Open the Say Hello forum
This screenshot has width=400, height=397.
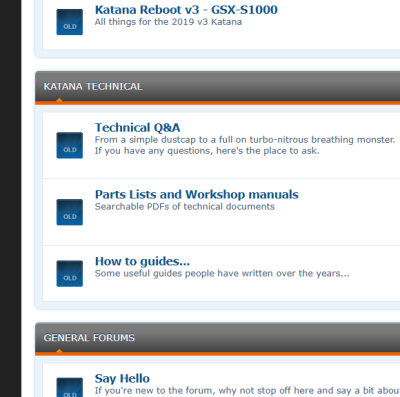[x=122, y=378]
